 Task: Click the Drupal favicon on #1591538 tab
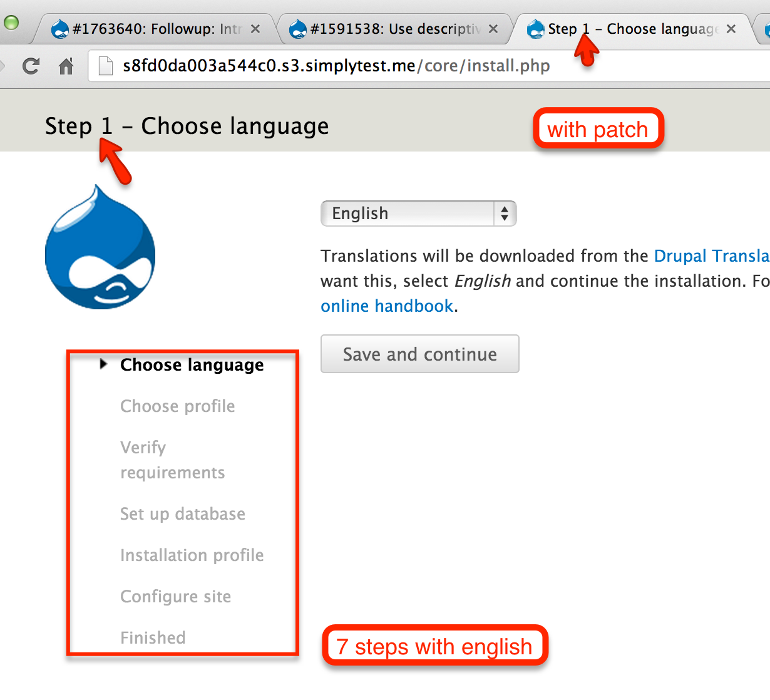[x=298, y=29]
